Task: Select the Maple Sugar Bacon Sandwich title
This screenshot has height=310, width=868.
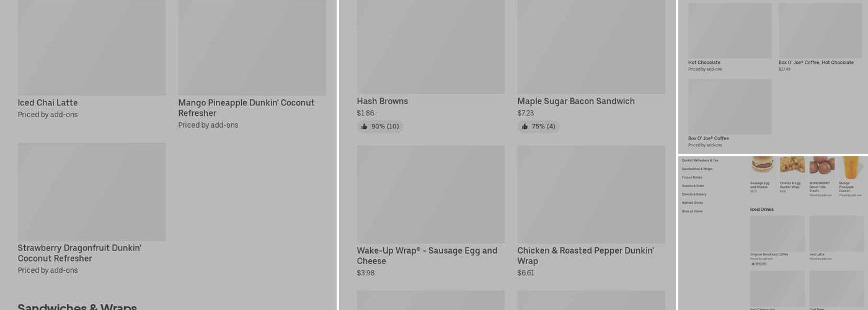Action: (x=576, y=101)
